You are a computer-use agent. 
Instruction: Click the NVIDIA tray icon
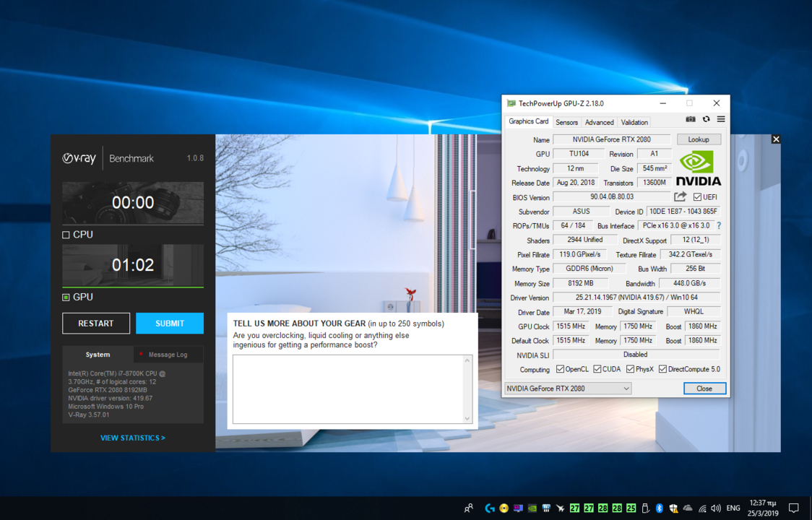(x=532, y=508)
